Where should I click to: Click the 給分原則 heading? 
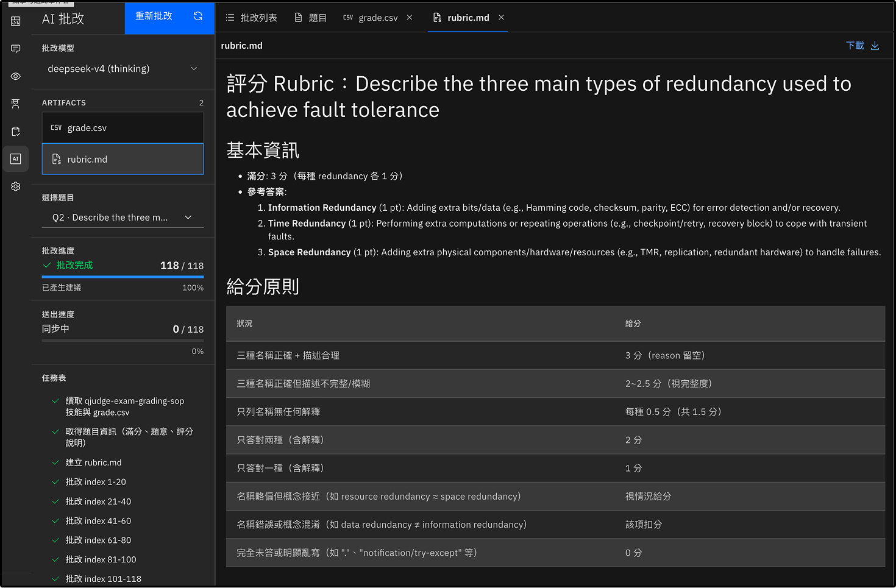coord(263,286)
